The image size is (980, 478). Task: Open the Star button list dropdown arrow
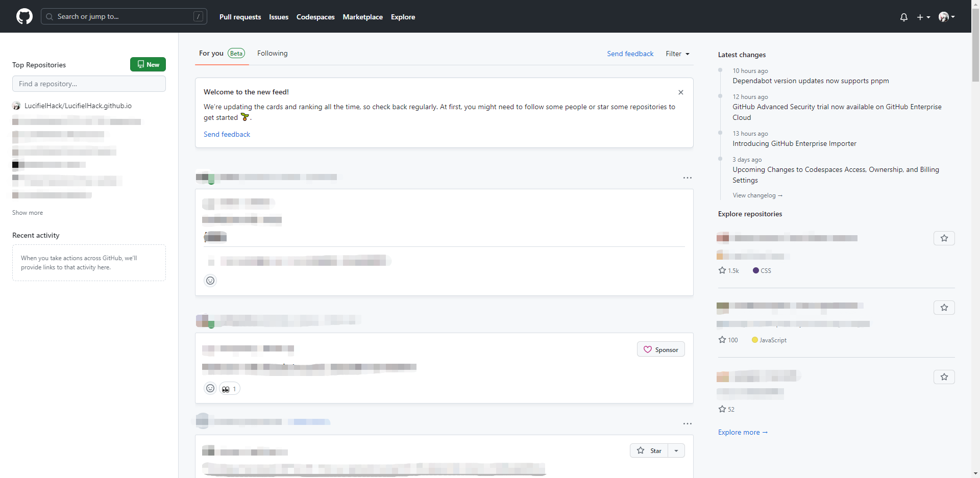[x=676, y=450]
